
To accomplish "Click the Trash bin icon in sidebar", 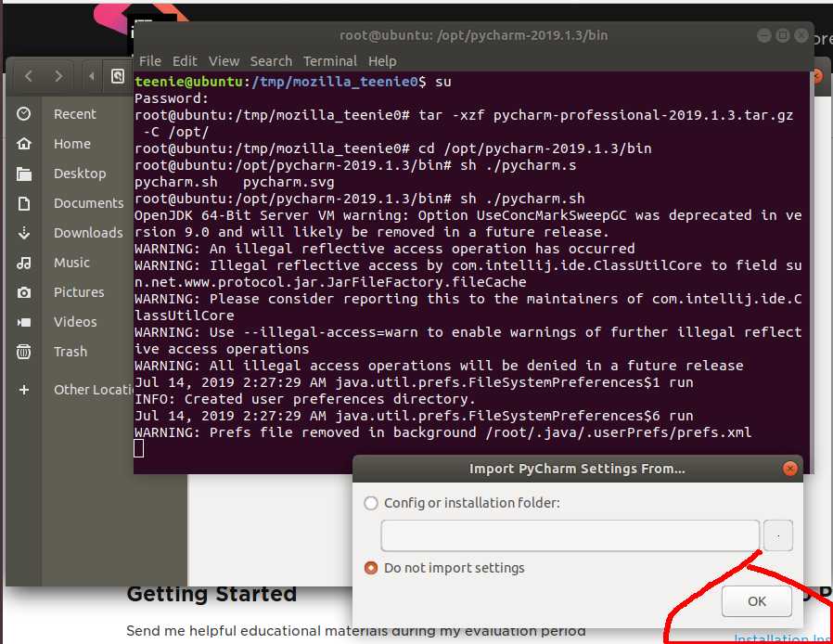I will coord(24,351).
